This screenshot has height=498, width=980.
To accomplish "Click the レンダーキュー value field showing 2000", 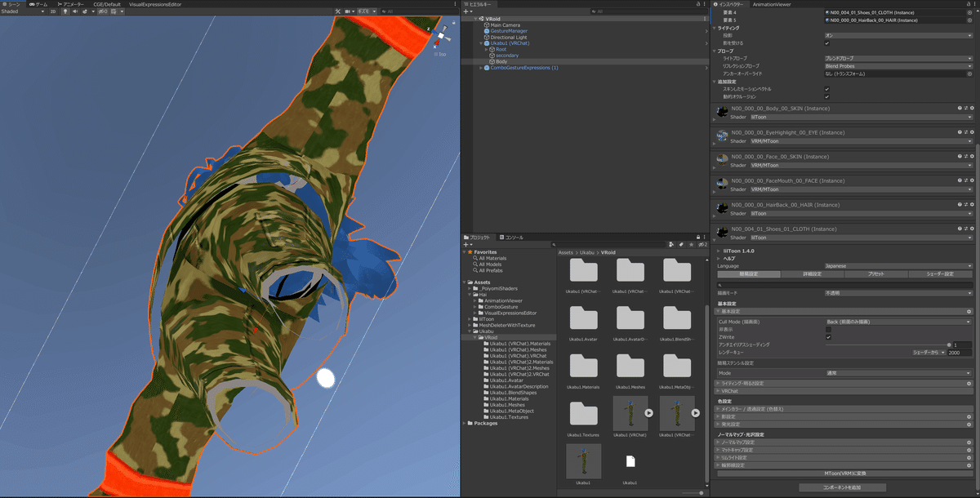I will pyautogui.click(x=960, y=353).
